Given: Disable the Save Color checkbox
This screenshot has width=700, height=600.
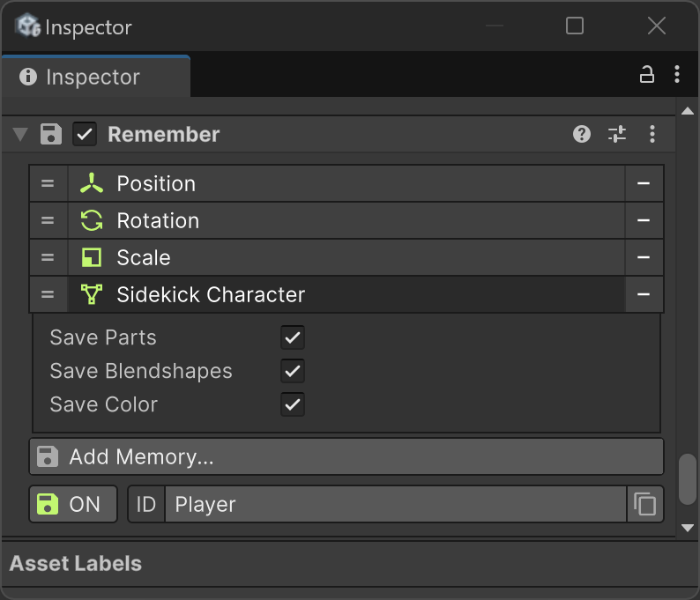Looking at the screenshot, I should pos(293,404).
